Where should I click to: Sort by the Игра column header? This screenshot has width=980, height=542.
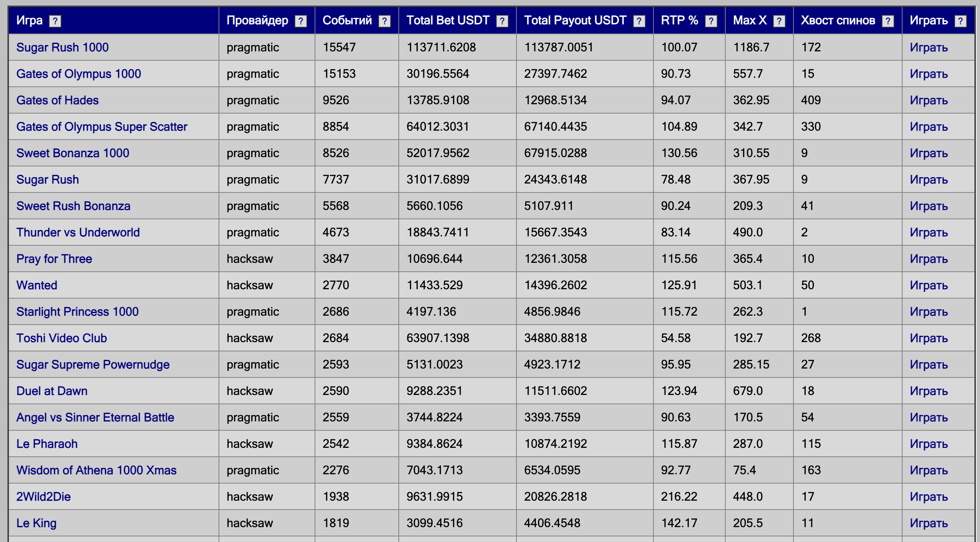(x=29, y=20)
